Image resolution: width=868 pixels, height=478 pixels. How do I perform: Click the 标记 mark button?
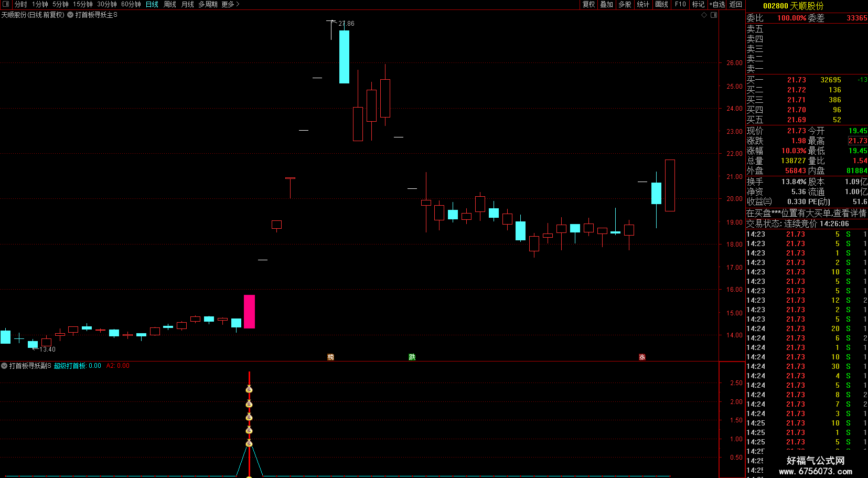click(698, 4)
